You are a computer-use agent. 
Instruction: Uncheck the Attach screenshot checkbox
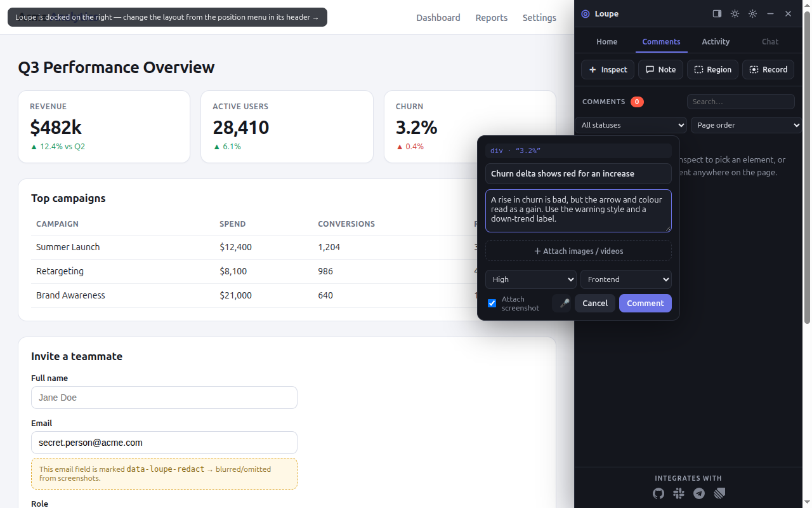tap(492, 304)
